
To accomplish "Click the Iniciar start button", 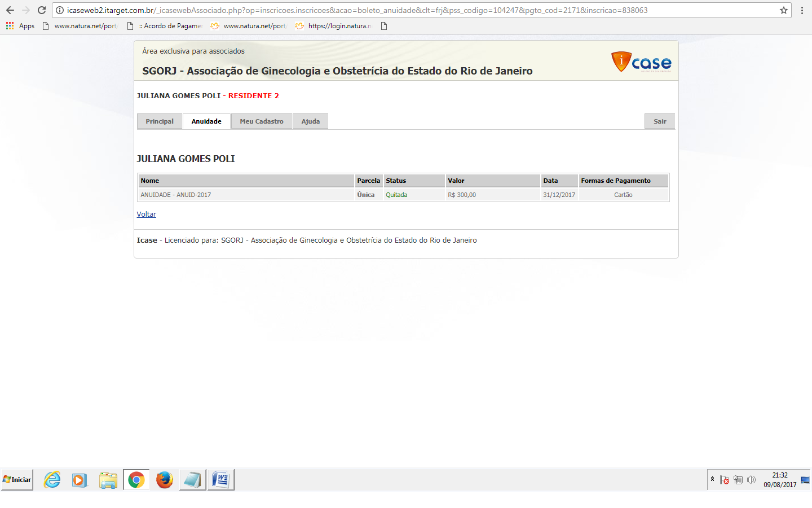I will point(17,480).
